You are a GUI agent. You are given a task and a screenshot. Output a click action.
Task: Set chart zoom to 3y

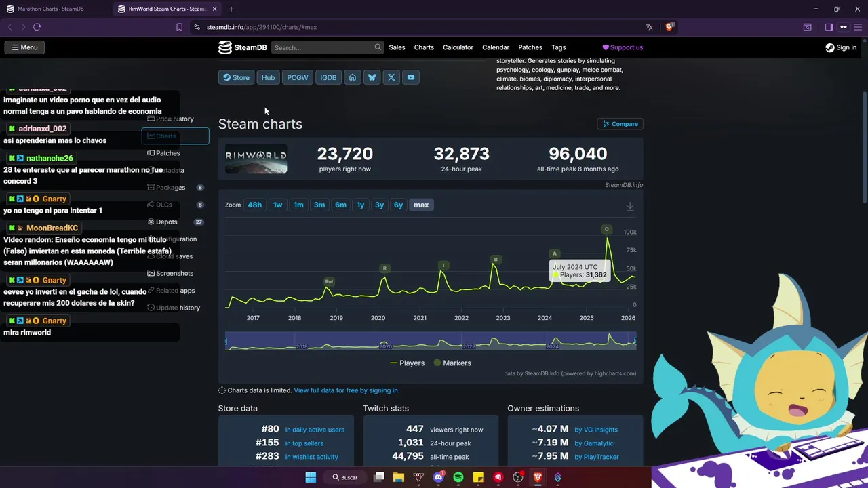click(x=380, y=205)
